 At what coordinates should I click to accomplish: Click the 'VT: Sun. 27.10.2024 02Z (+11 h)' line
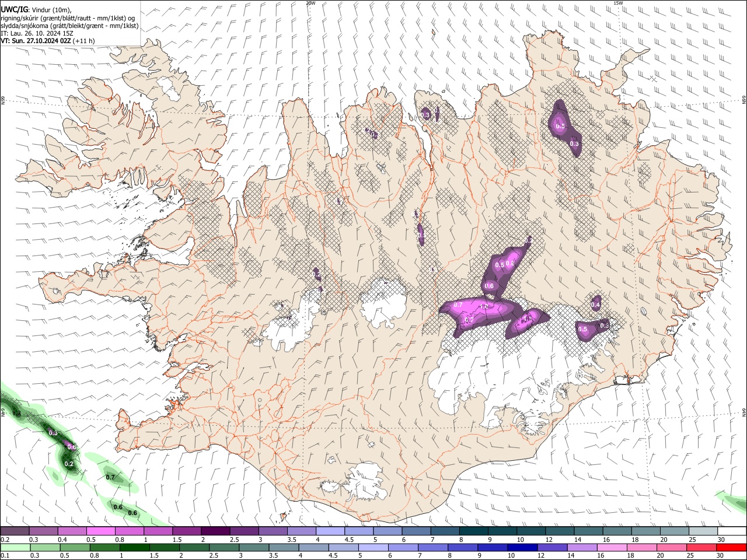pos(47,41)
